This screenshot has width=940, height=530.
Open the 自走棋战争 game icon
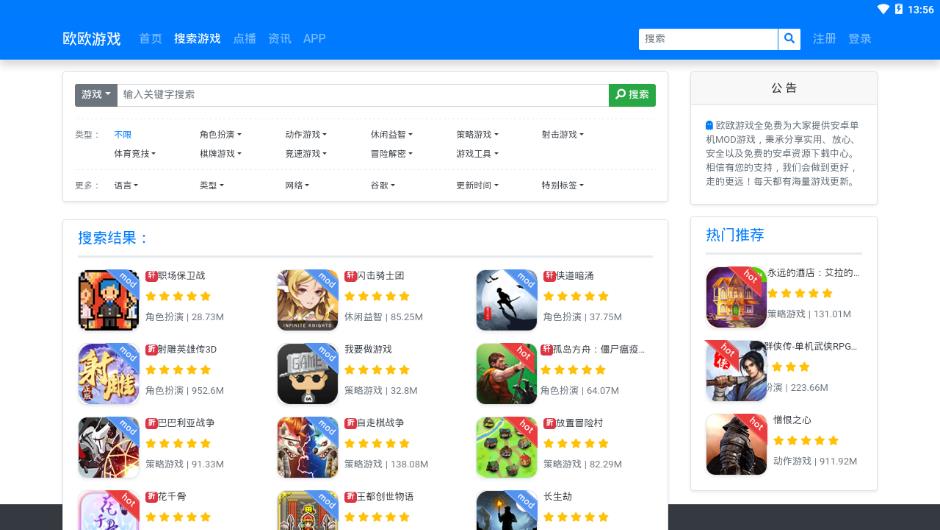(308, 448)
